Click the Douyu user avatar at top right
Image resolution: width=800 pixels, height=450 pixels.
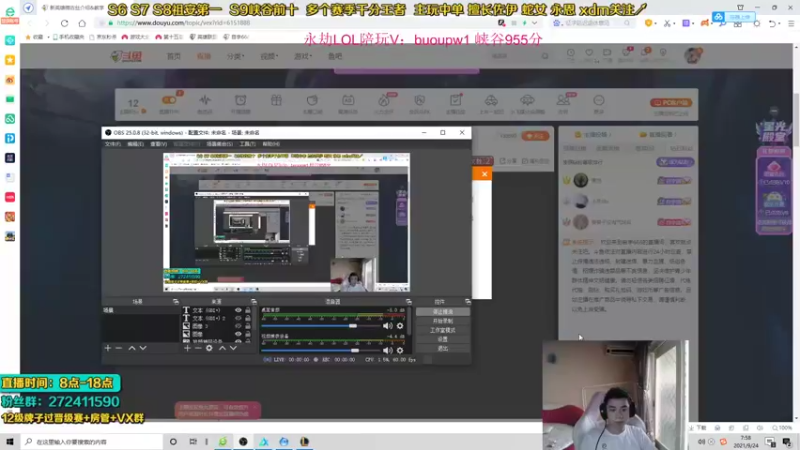(693, 55)
